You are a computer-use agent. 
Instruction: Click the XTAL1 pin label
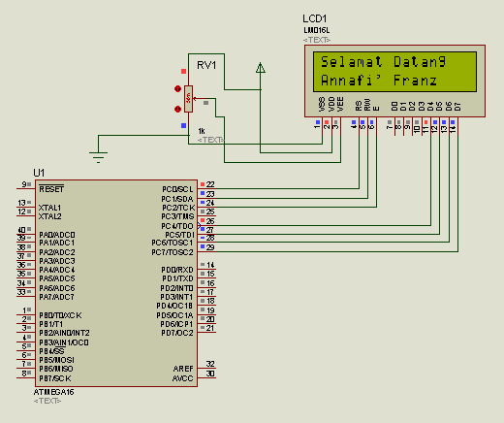49,208
